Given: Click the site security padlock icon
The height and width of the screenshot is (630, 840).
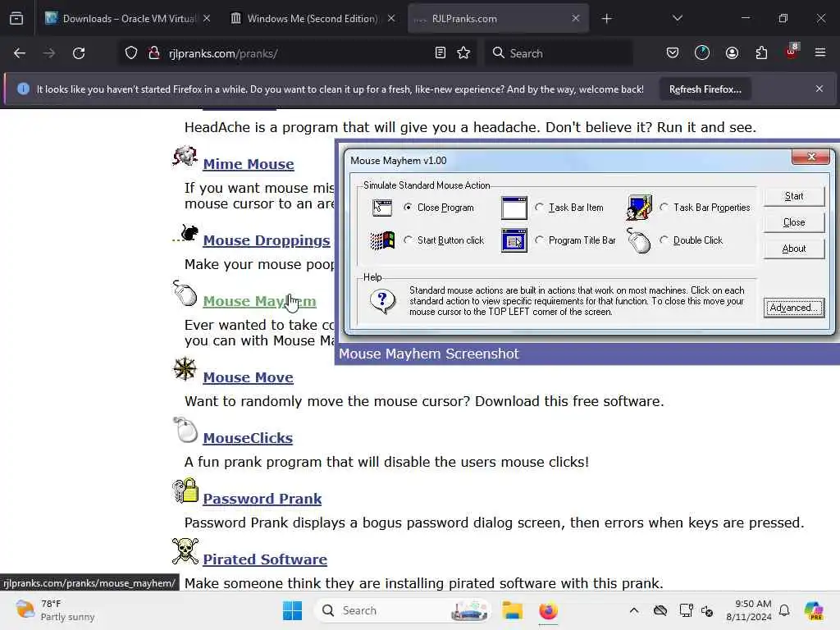Looking at the screenshot, I should [154, 53].
